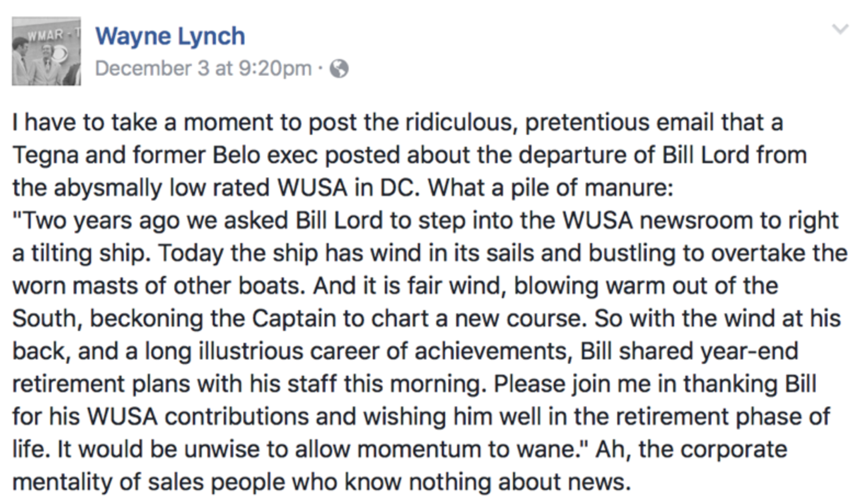Open the post options chevron menu
865x504 pixels.
click(840, 29)
